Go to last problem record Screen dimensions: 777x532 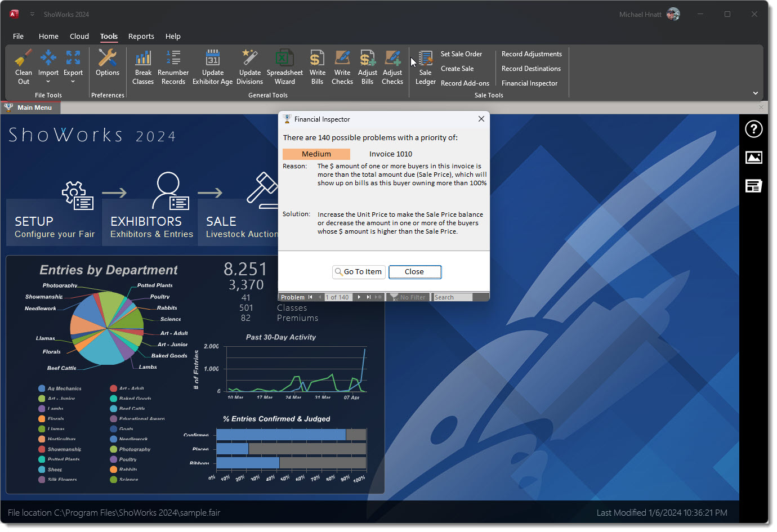[368, 297]
